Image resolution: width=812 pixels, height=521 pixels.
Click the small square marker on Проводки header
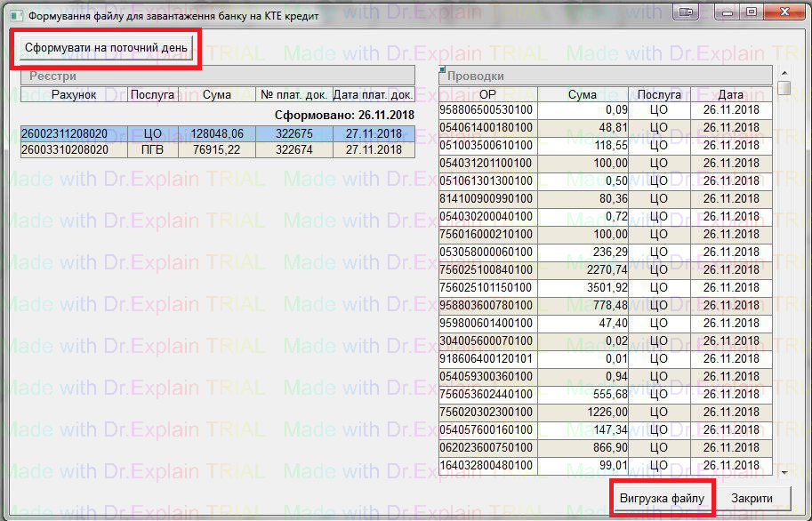point(442,68)
